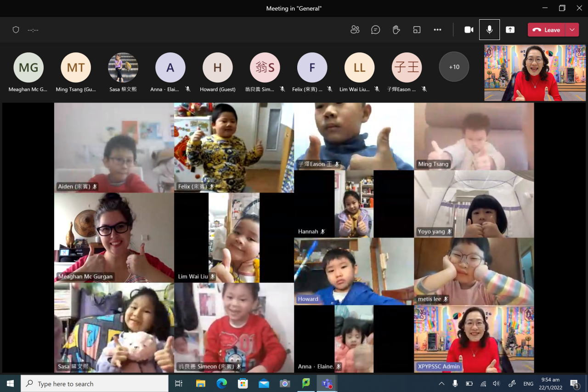Screen dimensions: 588x392
Task: Leave the meeting
Action: coord(546,30)
